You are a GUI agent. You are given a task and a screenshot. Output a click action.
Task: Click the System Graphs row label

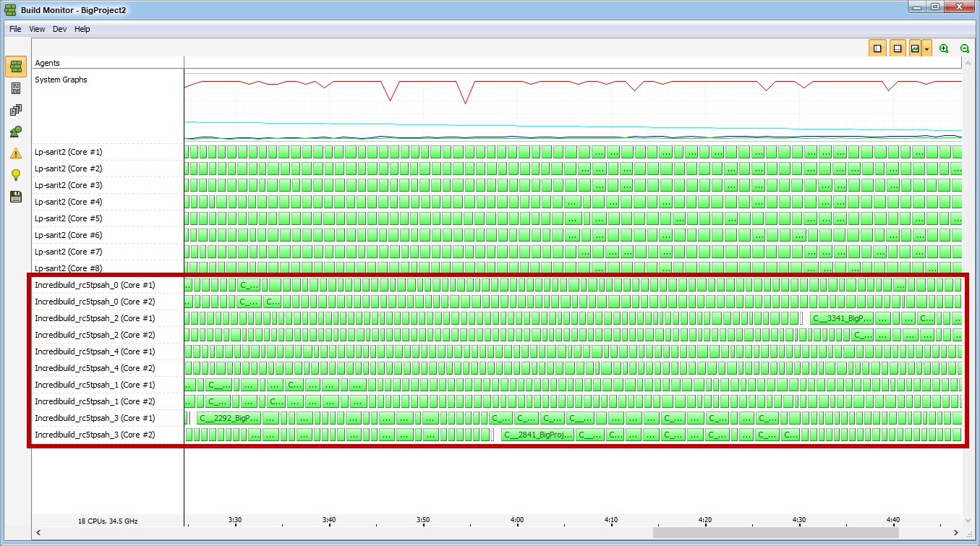click(x=61, y=80)
